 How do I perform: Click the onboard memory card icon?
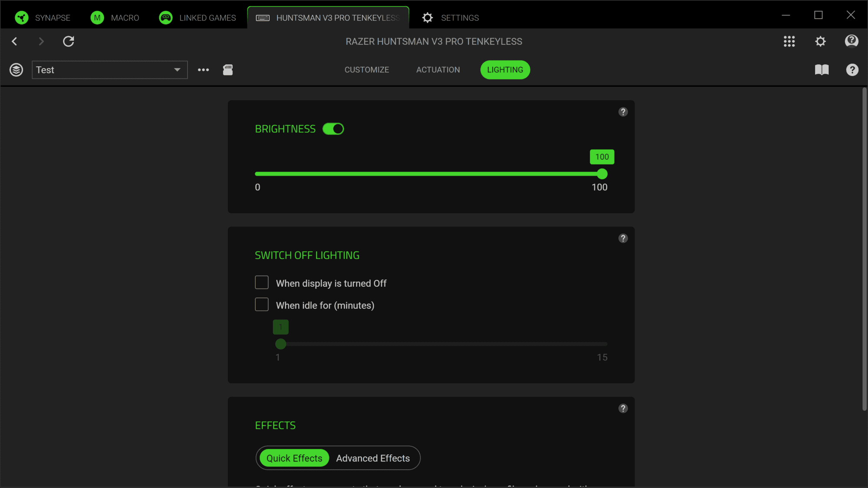pyautogui.click(x=228, y=70)
